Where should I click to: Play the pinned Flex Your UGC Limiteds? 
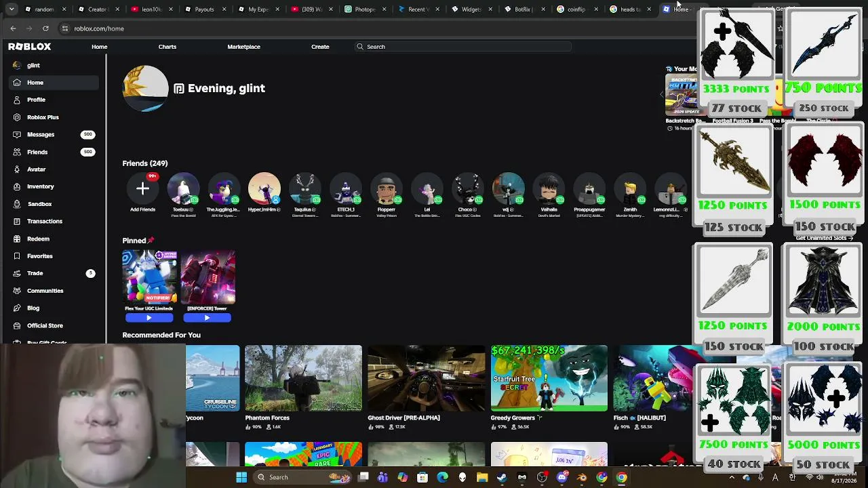149,317
